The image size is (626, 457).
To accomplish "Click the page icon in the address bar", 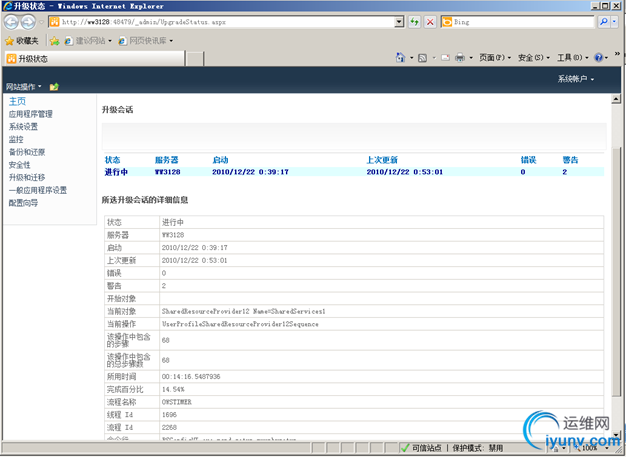I will point(55,22).
